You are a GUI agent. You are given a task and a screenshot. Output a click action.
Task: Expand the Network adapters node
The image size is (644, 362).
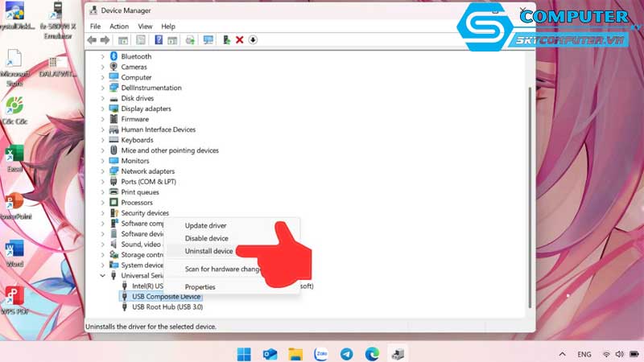click(103, 171)
